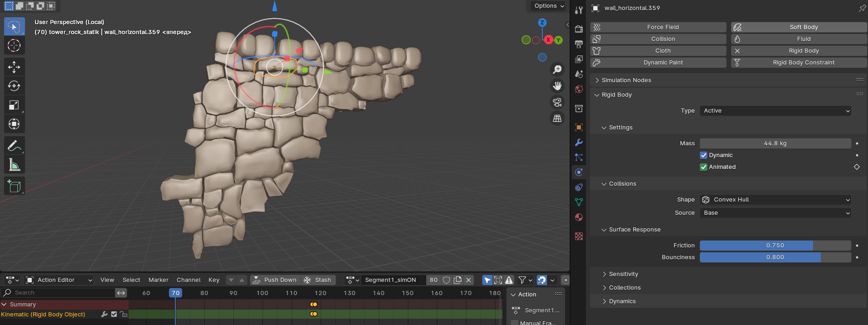Activate the Annotate tool
This screenshot has width=868, height=325.
click(x=14, y=146)
